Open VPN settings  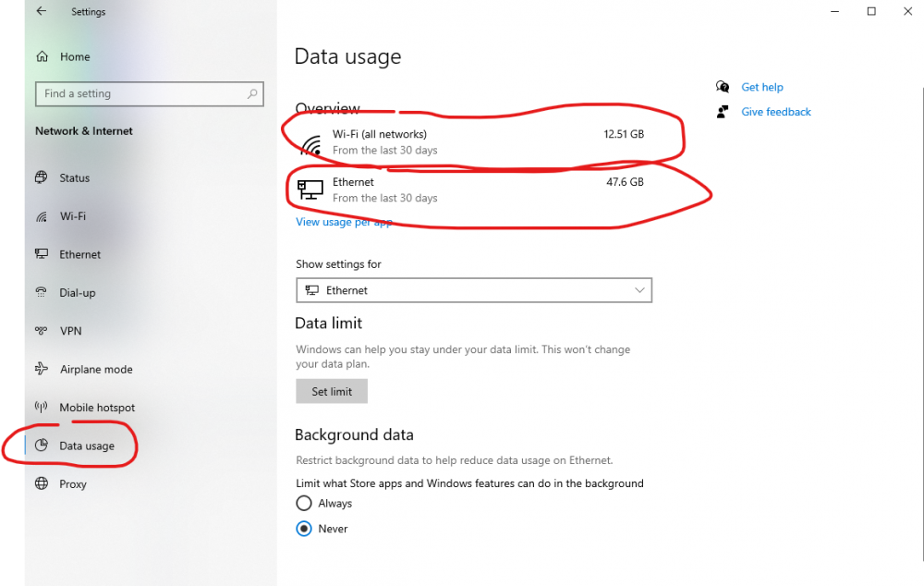click(71, 331)
